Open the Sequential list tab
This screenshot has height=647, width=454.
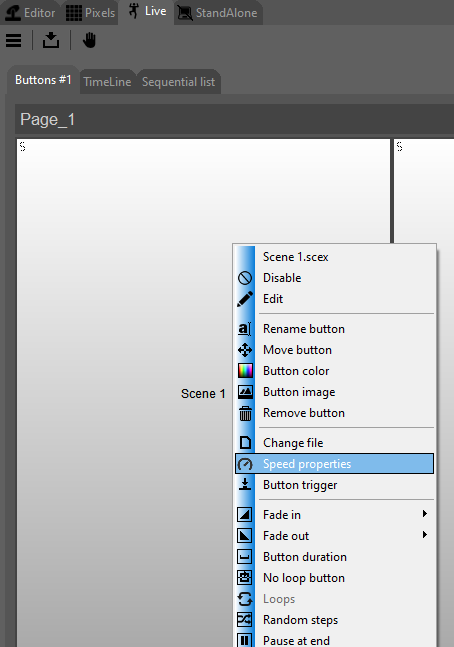[178, 82]
